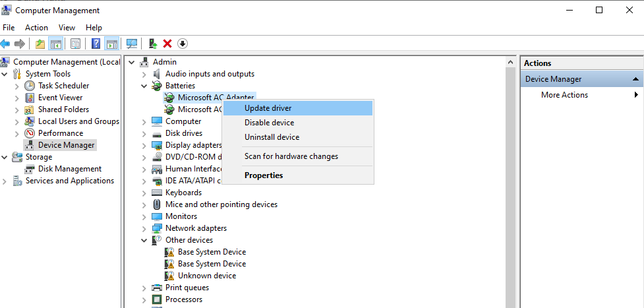644x308 pixels.
Task: Expand Services and Applications node
Action: coord(5,181)
